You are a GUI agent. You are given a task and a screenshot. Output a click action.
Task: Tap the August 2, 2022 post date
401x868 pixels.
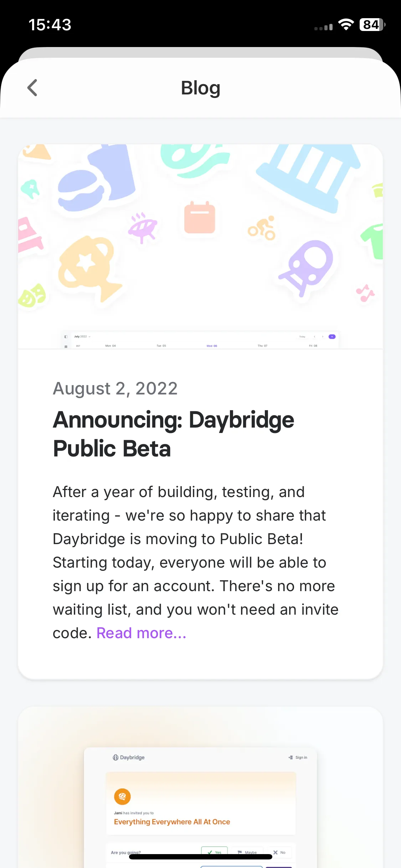115,388
